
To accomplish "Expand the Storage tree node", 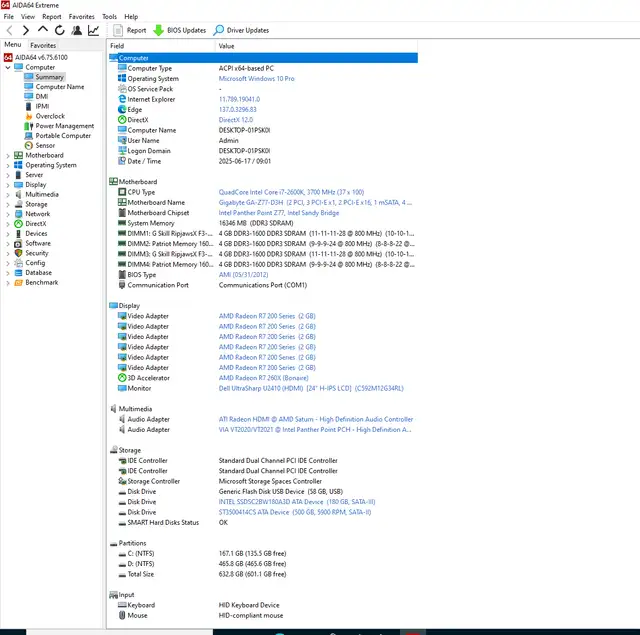I will pos(8,205).
